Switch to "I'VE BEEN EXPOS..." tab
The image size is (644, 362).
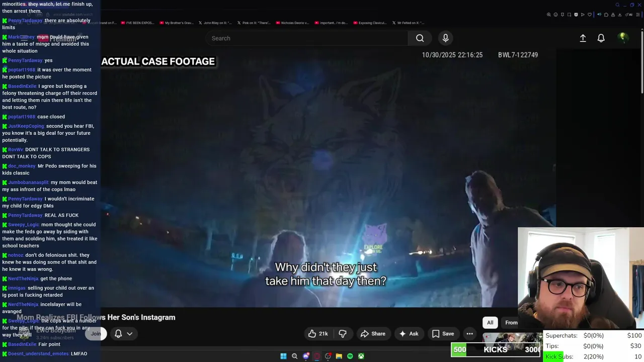point(138,23)
